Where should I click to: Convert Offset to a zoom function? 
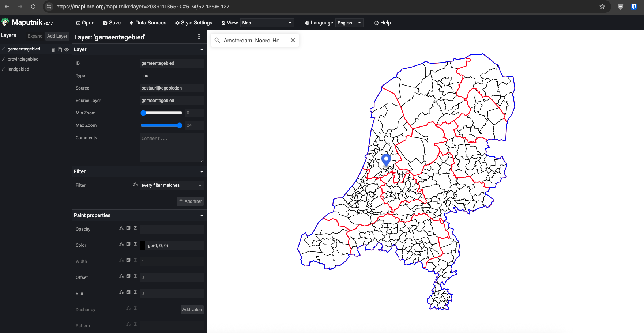[x=128, y=276]
